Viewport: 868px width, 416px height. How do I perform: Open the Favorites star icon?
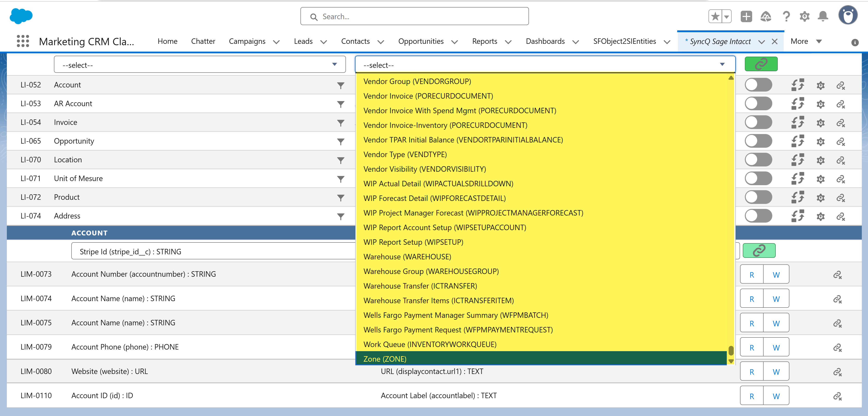point(715,16)
